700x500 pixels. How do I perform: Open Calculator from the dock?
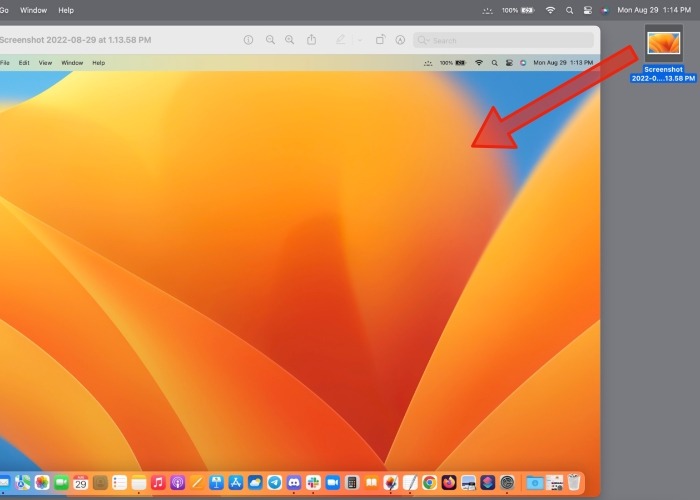point(352,483)
